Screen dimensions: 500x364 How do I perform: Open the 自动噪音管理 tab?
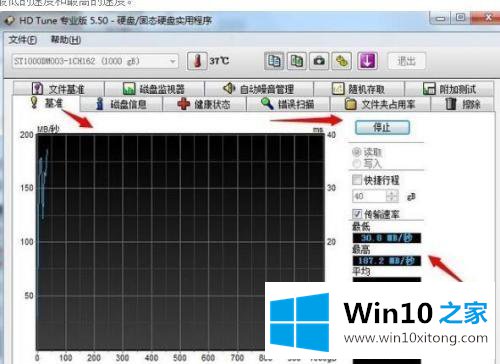[x=259, y=89]
